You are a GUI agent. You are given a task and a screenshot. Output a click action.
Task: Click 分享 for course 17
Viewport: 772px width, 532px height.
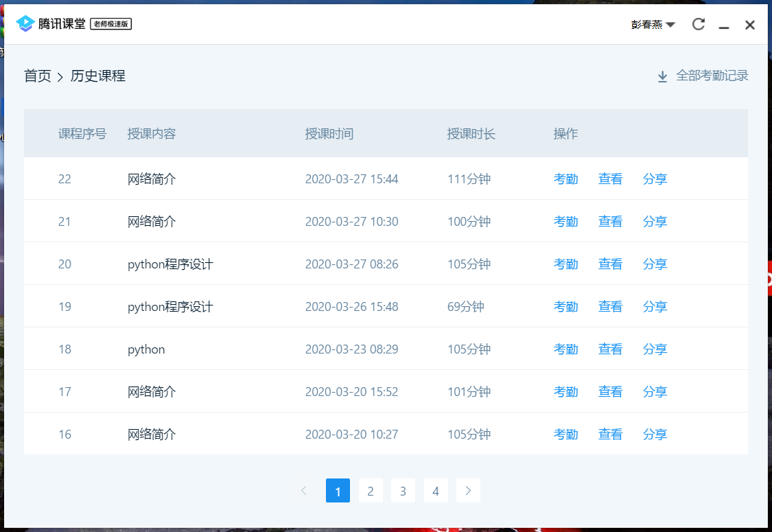tap(655, 392)
